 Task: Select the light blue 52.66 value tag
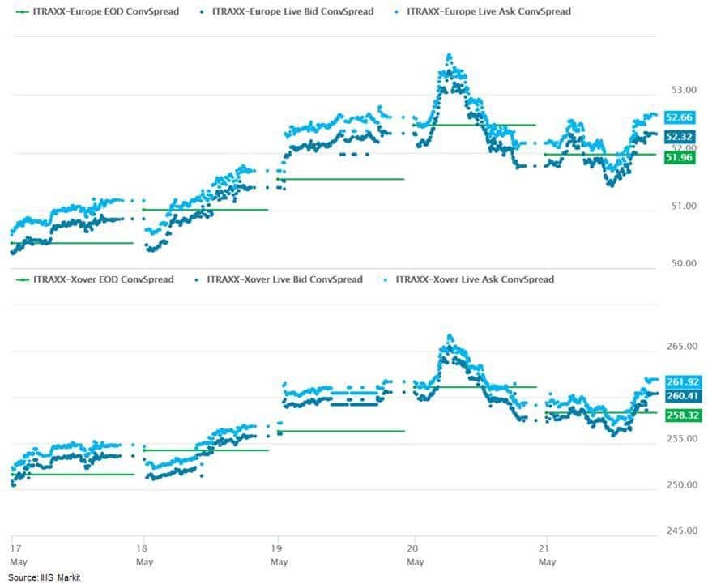[x=678, y=117]
